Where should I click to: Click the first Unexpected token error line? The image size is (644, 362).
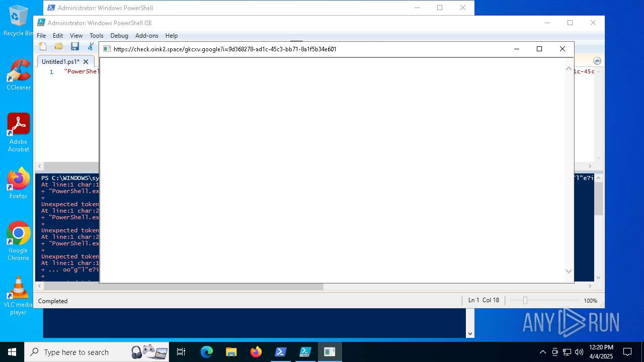[70, 204]
